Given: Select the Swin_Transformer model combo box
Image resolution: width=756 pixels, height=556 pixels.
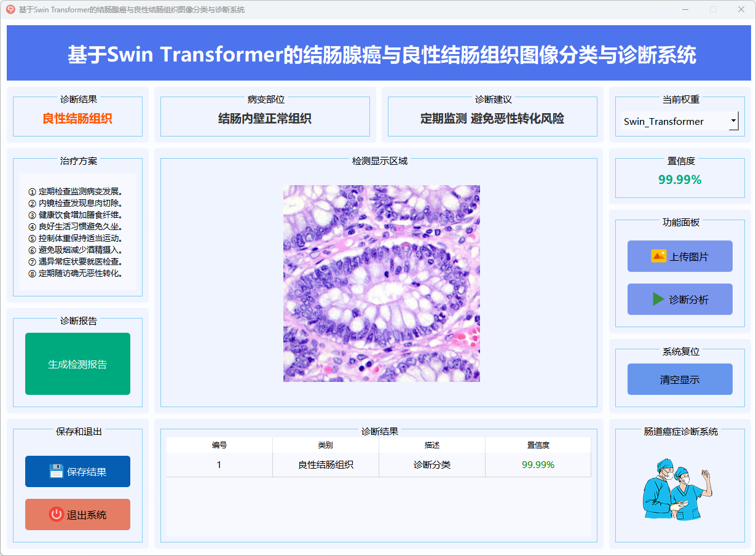Looking at the screenshot, I should (673, 121).
